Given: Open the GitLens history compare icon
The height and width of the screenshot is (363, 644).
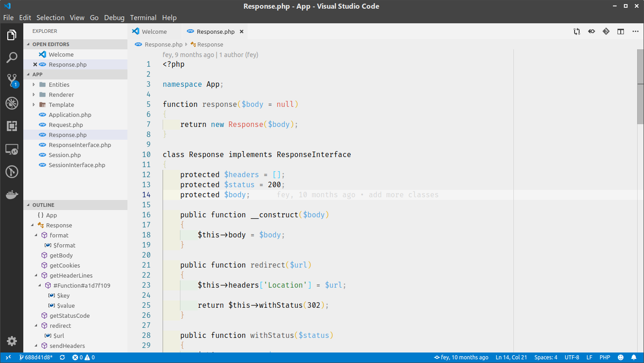Looking at the screenshot, I should 606,32.
